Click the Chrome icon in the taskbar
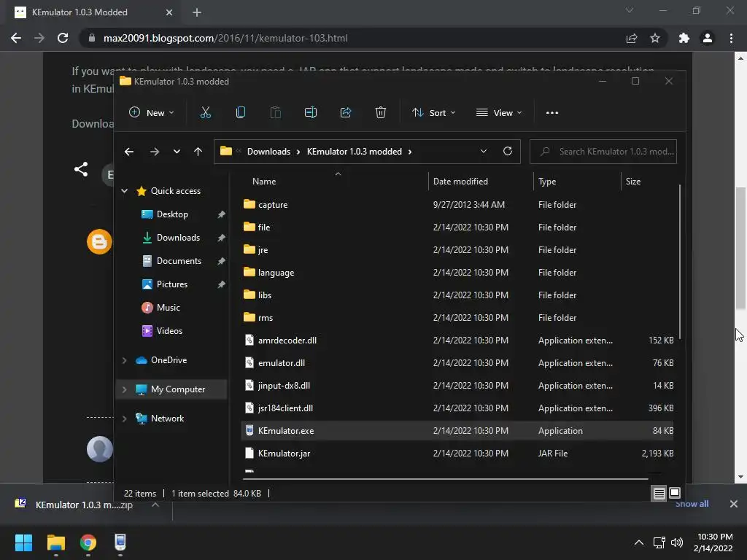The image size is (747, 560). 88,542
